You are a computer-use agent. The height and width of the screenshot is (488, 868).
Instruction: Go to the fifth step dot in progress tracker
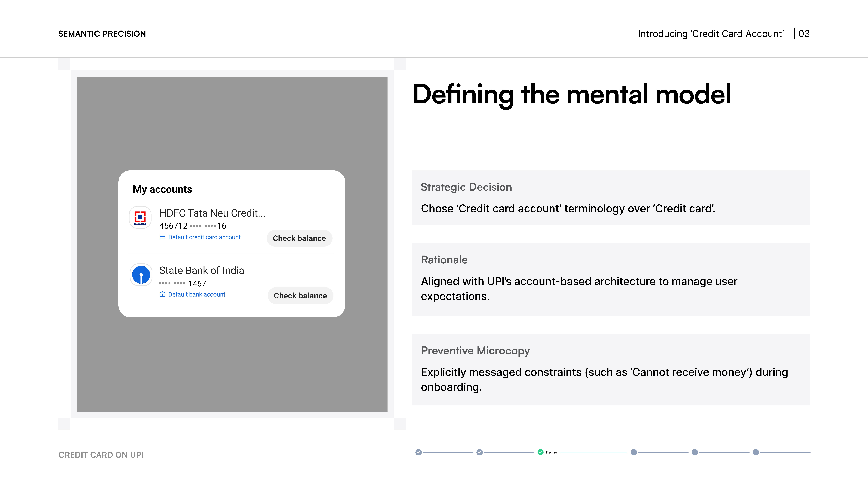coord(695,452)
